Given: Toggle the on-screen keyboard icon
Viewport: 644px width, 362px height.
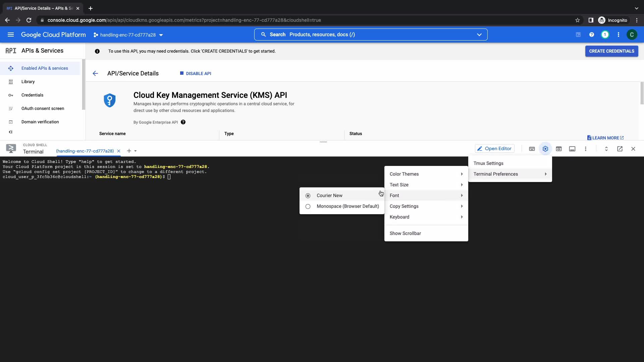Looking at the screenshot, I should 532,149.
